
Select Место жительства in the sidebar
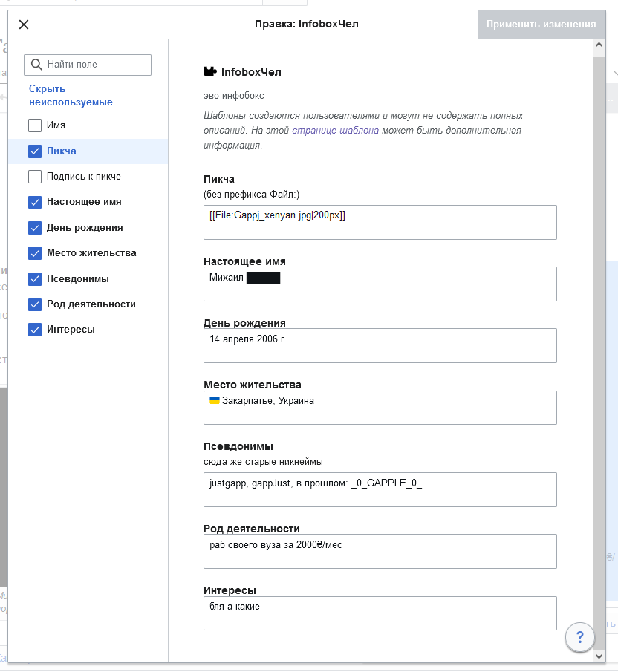tap(91, 253)
